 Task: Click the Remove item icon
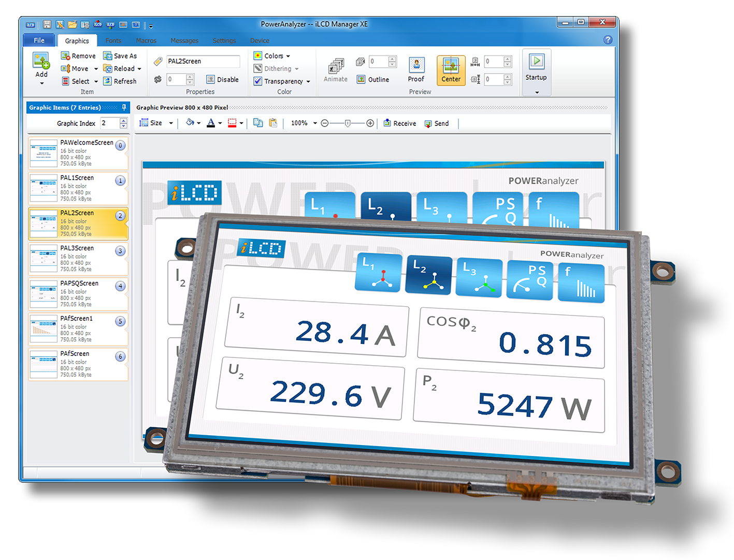click(x=65, y=56)
